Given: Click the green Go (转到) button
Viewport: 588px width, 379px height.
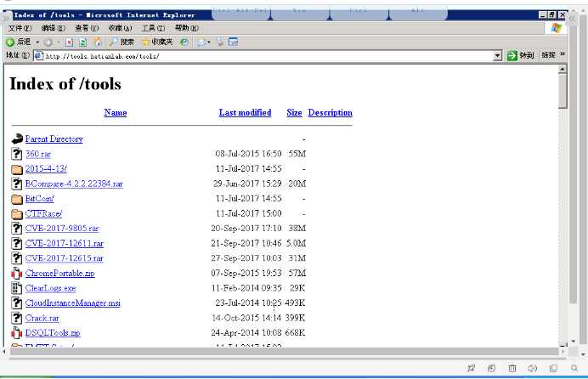Looking at the screenshot, I should [x=520, y=55].
